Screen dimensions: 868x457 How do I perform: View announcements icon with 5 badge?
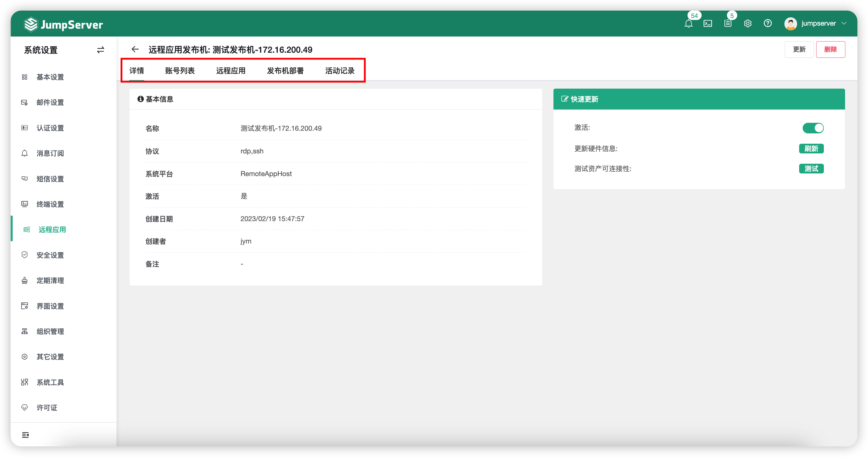728,23
